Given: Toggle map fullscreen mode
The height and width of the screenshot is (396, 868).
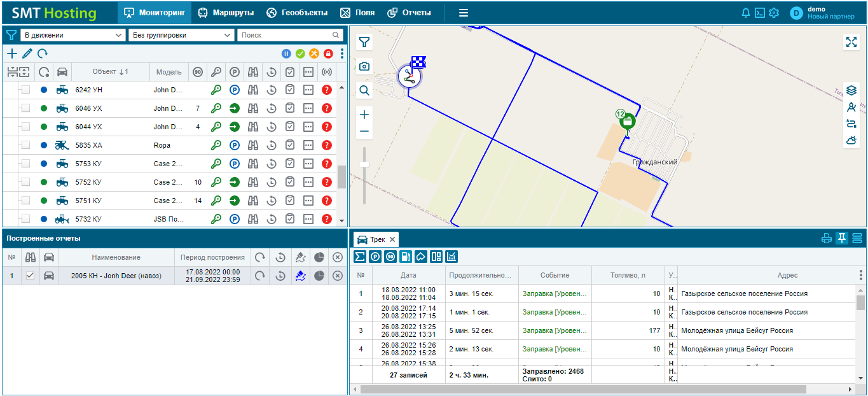Looking at the screenshot, I should pyautogui.click(x=851, y=42).
